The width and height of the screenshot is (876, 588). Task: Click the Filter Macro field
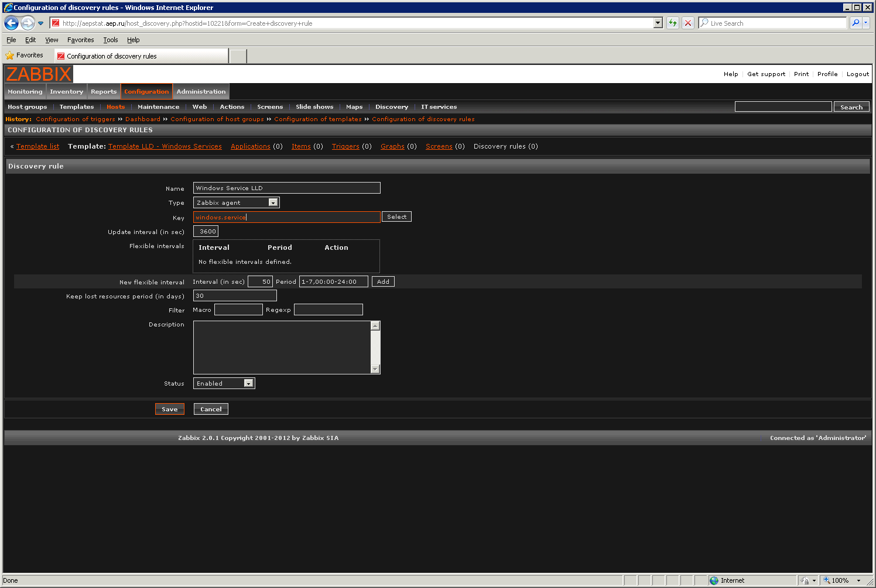pyautogui.click(x=238, y=310)
